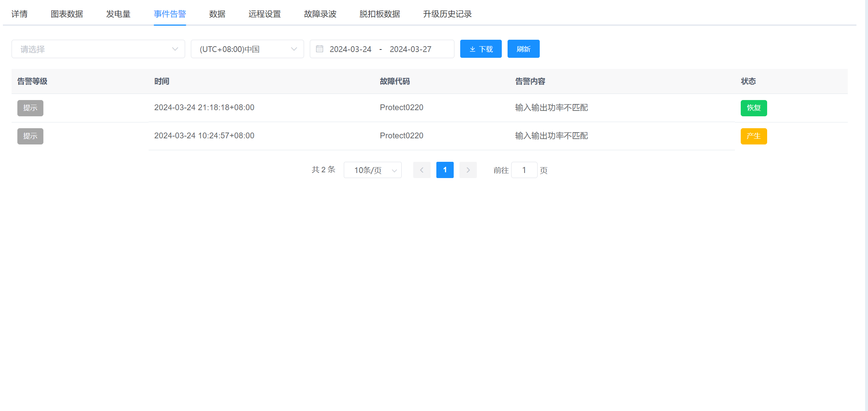This screenshot has height=411, width=868.
Task: Click the 时间 column header
Action: 162,81
